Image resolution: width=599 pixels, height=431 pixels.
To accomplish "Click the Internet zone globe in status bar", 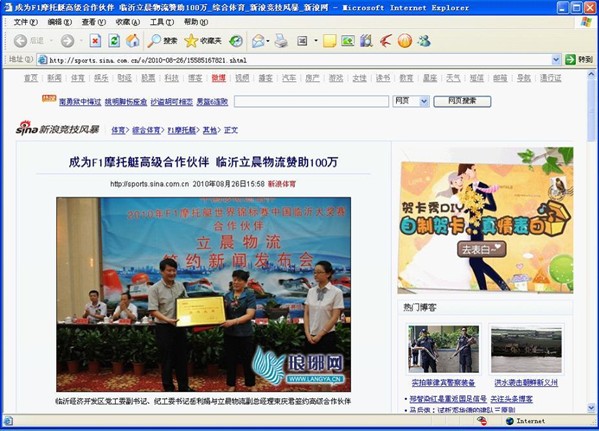I will (509, 421).
